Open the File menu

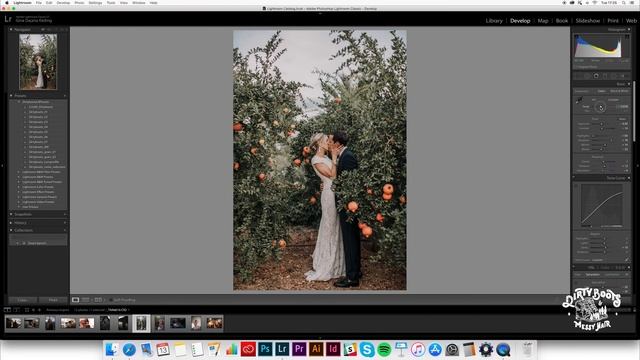(x=39, y=3)
